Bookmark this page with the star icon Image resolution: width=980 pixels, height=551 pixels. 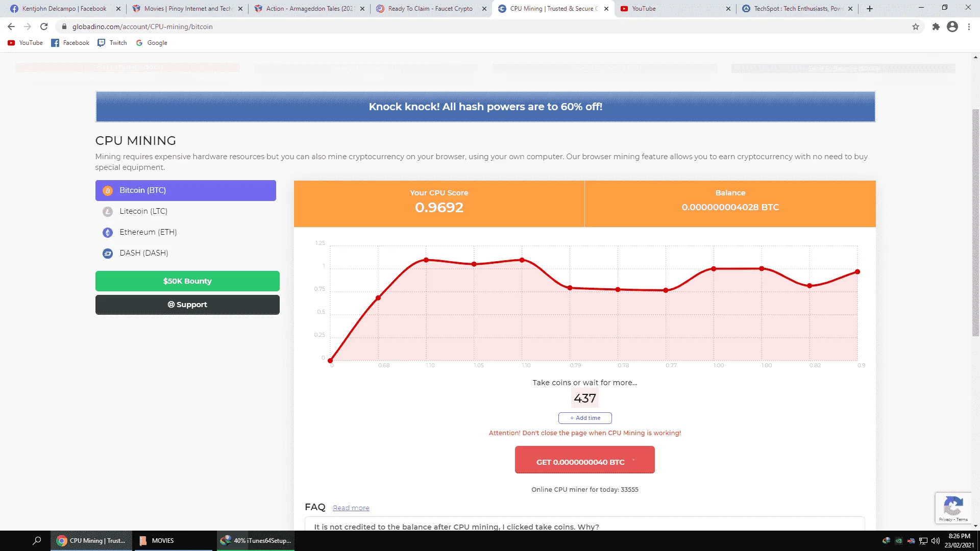916,27
